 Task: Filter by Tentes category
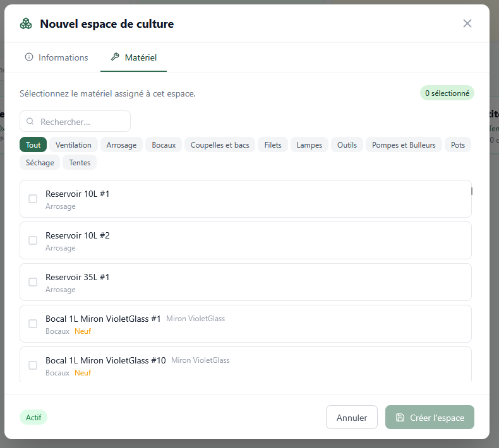[x=80, y=162]
